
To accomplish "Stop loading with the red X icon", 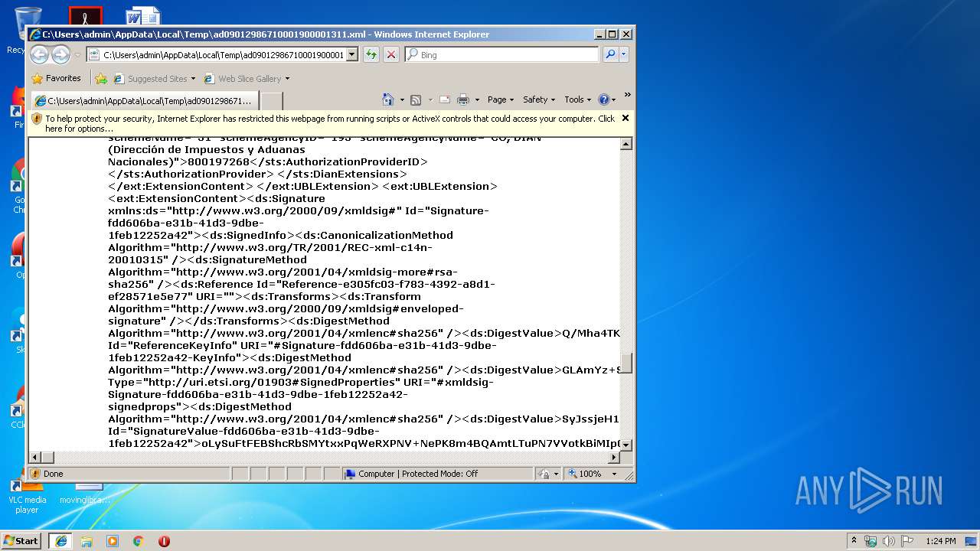I will point(391,54).
